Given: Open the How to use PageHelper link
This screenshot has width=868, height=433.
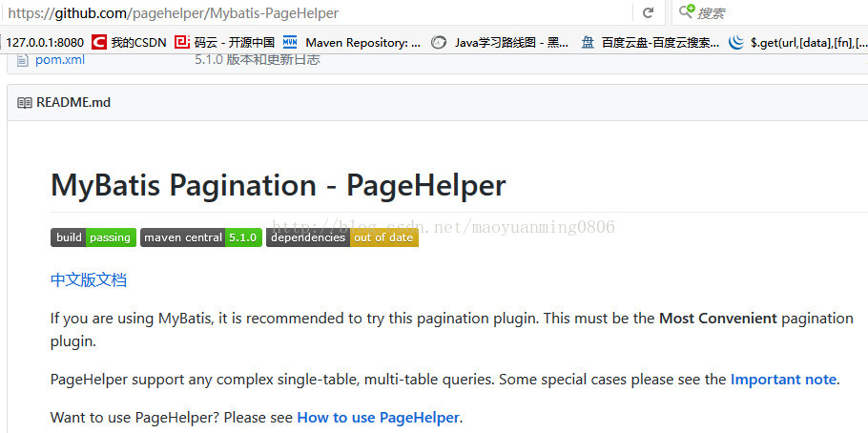Looking at the screenshot, I should pos(378,417).
